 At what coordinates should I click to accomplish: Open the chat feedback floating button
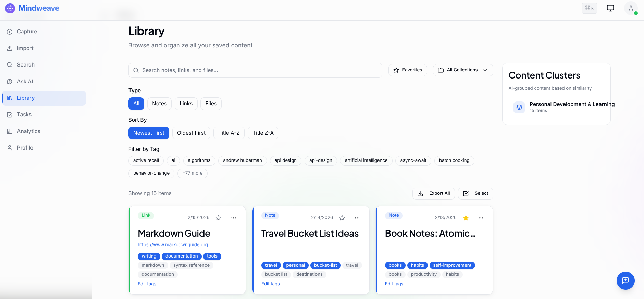(626, 280)
